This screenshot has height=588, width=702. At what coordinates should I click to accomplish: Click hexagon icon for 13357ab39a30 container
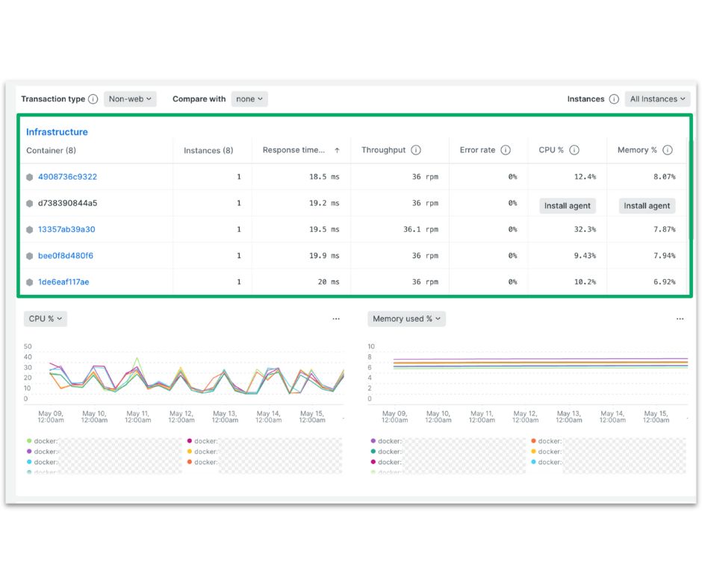(30, 230)
